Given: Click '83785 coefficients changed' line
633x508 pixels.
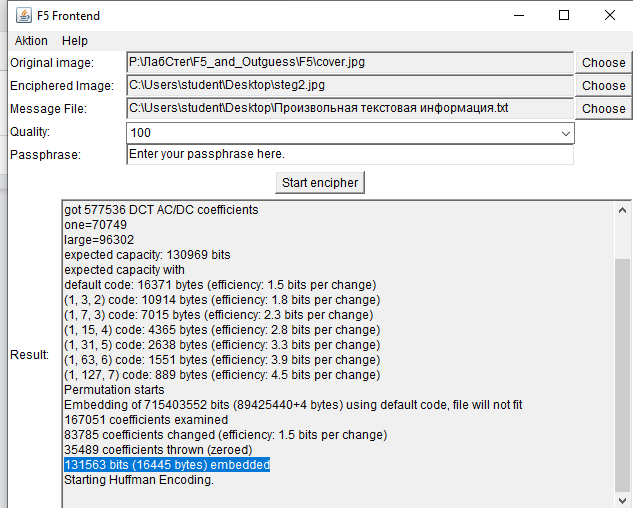Looking at the screenshot, I should (x=225, y=435).
